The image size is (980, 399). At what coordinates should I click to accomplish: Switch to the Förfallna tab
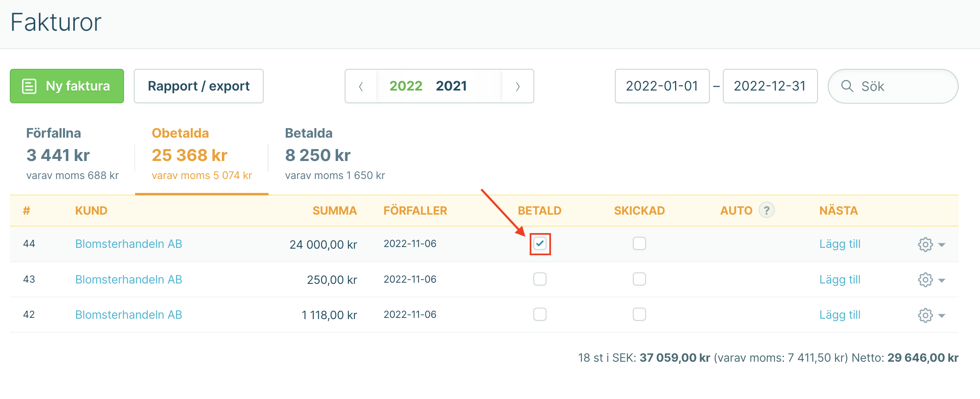coord(72,154)
